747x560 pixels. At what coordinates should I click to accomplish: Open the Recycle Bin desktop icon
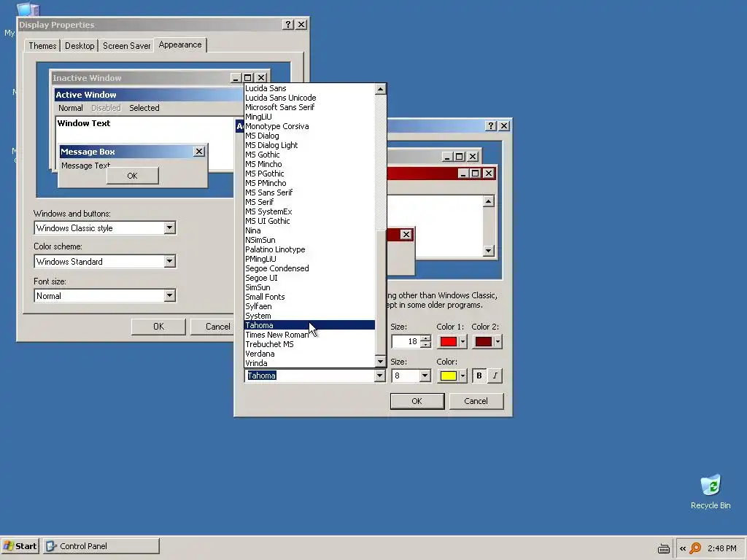pos(711,492)
